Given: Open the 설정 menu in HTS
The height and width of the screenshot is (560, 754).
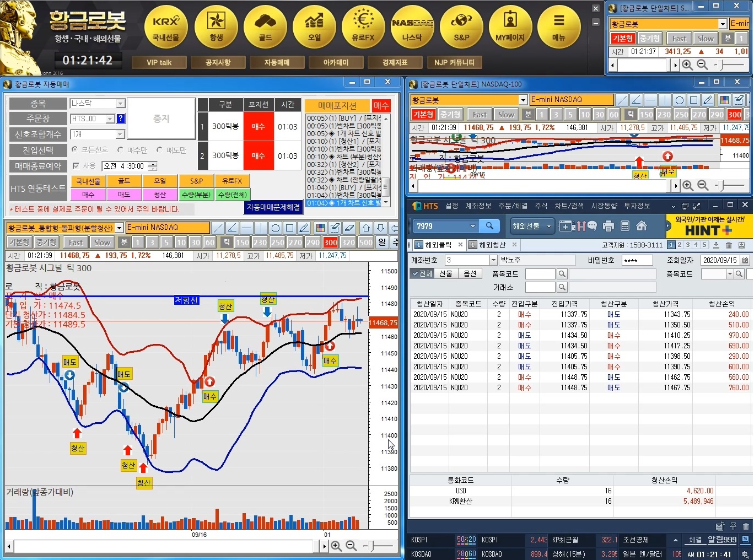Looking at the screenshot, I should click(452, 206).
